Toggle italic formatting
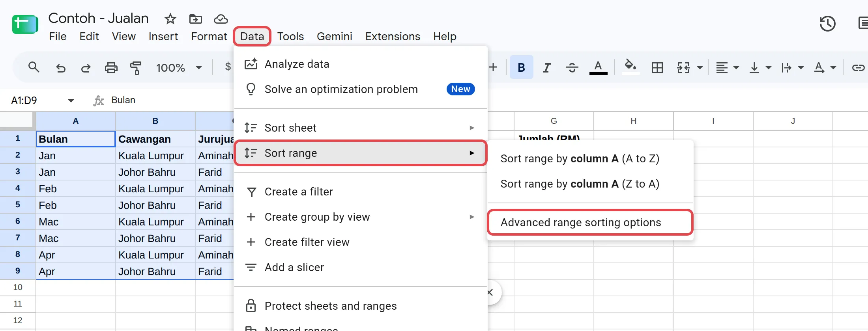The image size is (868, 331). 546,68
